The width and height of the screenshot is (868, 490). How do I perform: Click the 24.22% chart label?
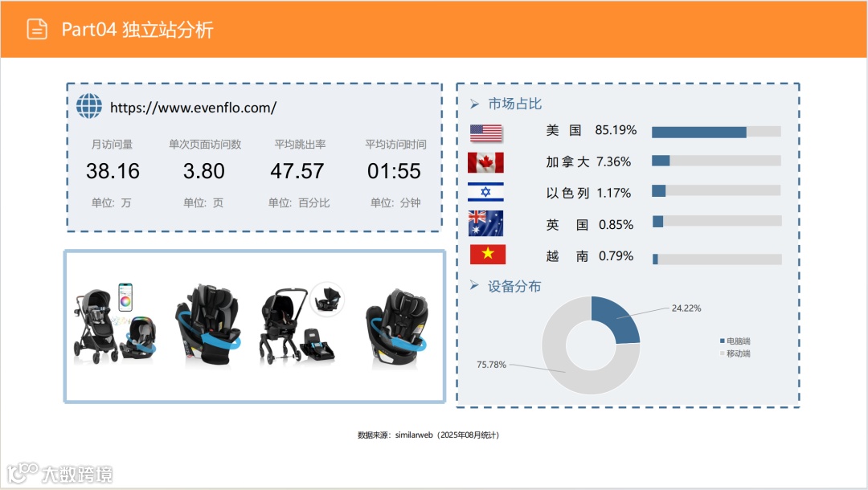686,308
